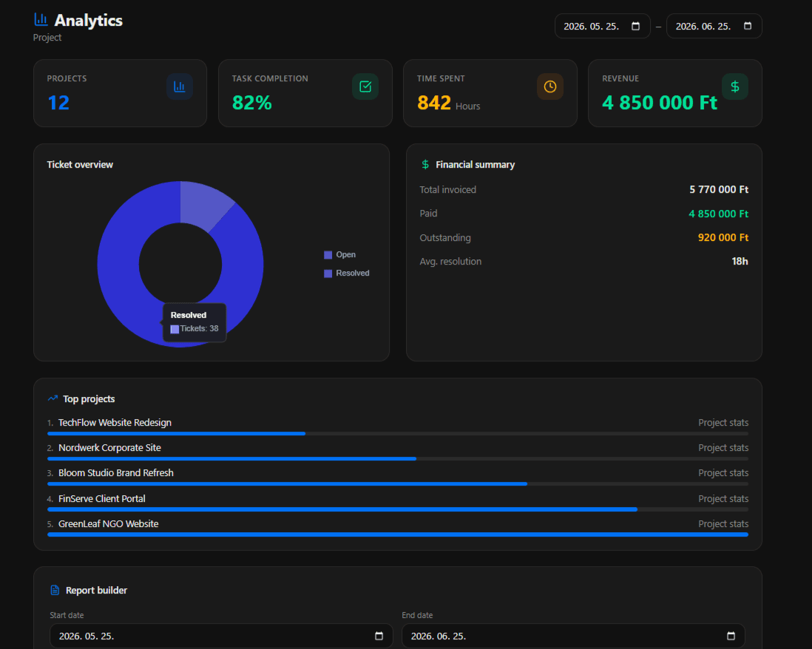Click the 82% task completion value
The height and width of the screenshot is (649, 812).
[251, 103]
